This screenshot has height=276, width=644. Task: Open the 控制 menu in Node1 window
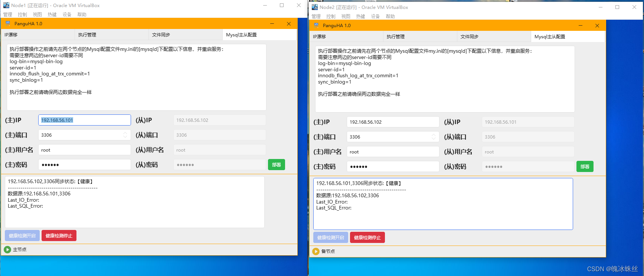(23, 14)
